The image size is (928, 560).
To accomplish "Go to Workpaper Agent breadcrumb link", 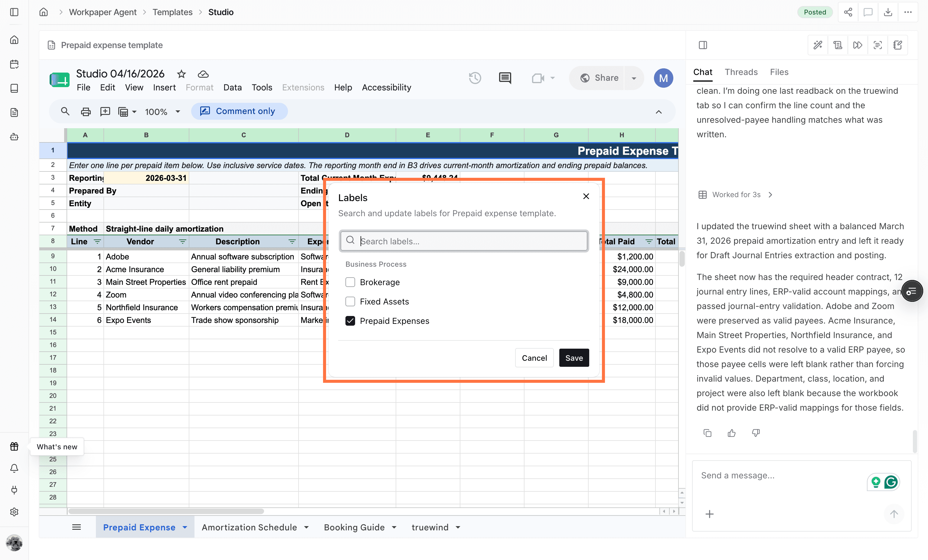I will tap(103, 12).
